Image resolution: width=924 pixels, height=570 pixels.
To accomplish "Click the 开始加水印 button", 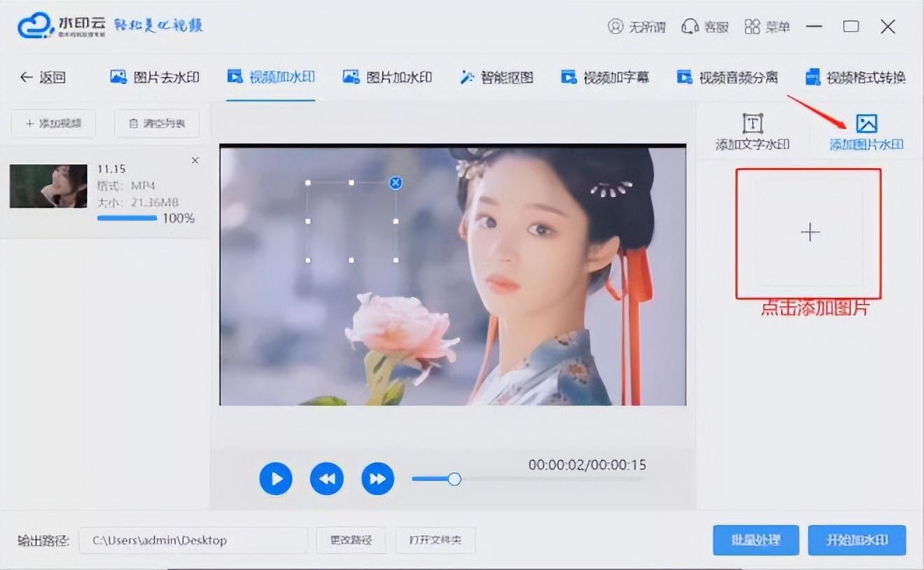I will pyautogui.click(x=857, y=540).
